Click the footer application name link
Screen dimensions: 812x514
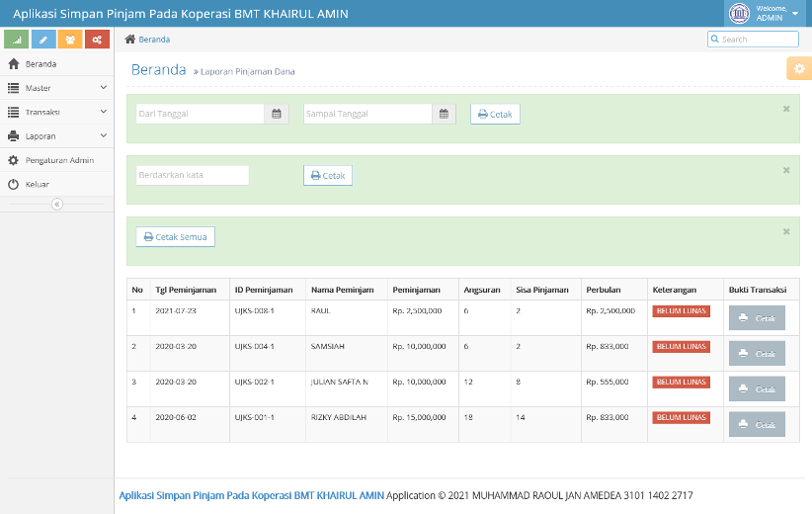click(252, 495)
